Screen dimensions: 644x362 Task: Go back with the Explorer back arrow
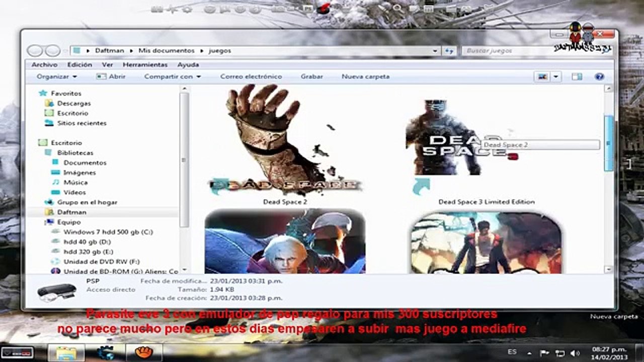click(35, 51)
